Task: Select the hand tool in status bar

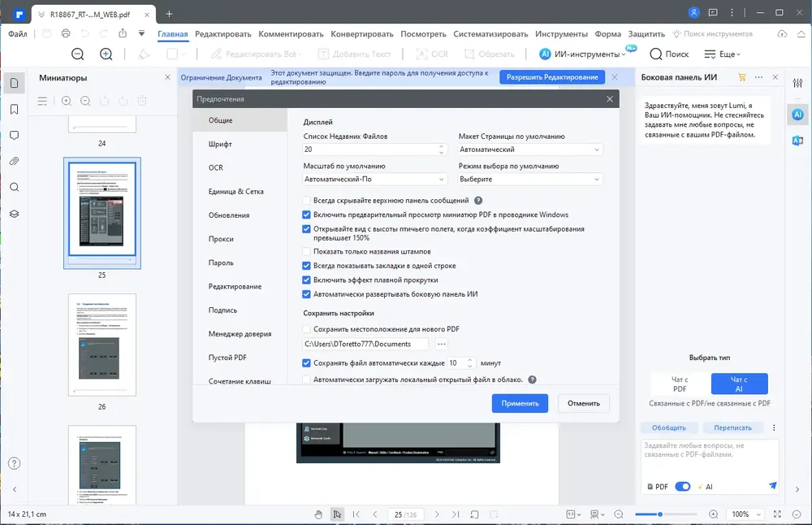Action: [x=318, y=514]
